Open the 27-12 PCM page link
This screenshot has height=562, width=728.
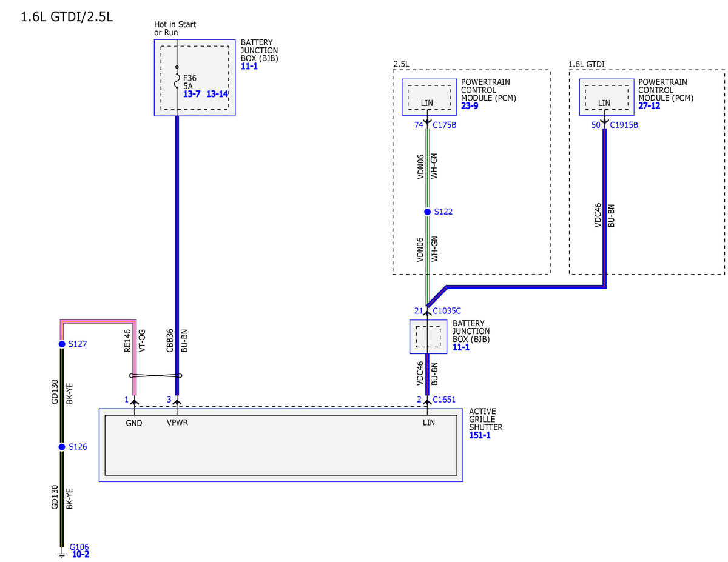click(649, 105)
